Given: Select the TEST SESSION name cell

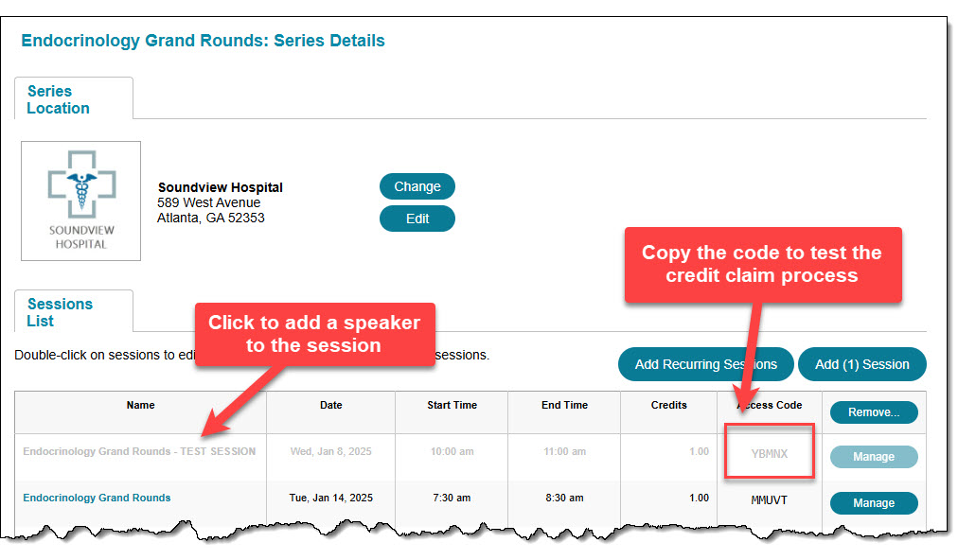Looking at the screenshot, I should (x=140, y=452).
